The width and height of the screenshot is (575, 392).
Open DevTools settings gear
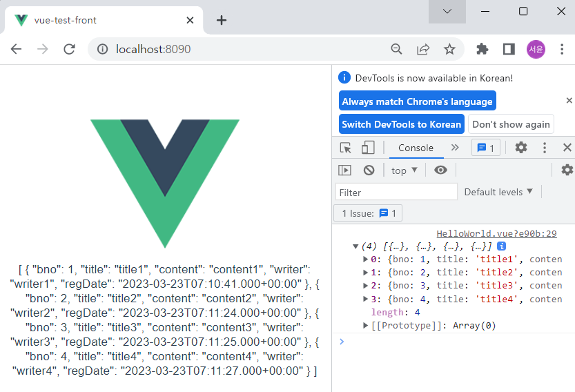coord(520,148)
